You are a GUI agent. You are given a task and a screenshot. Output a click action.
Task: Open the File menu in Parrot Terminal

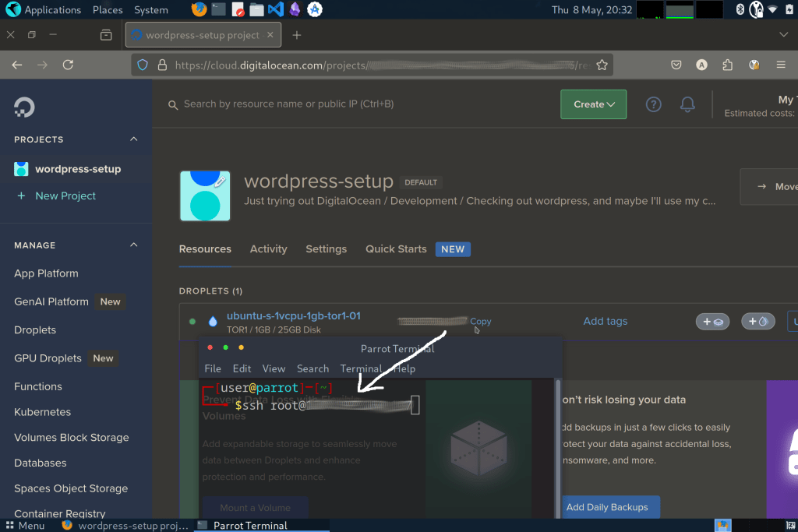pos(213,368)
